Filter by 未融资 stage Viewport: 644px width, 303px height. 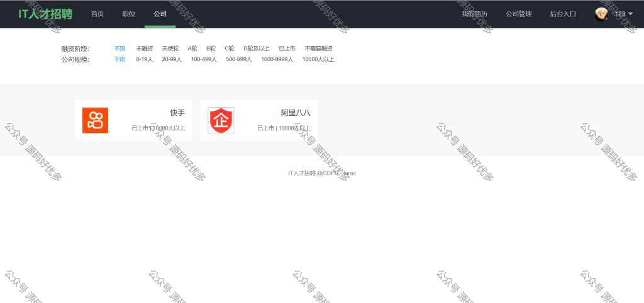coord(145,49)
